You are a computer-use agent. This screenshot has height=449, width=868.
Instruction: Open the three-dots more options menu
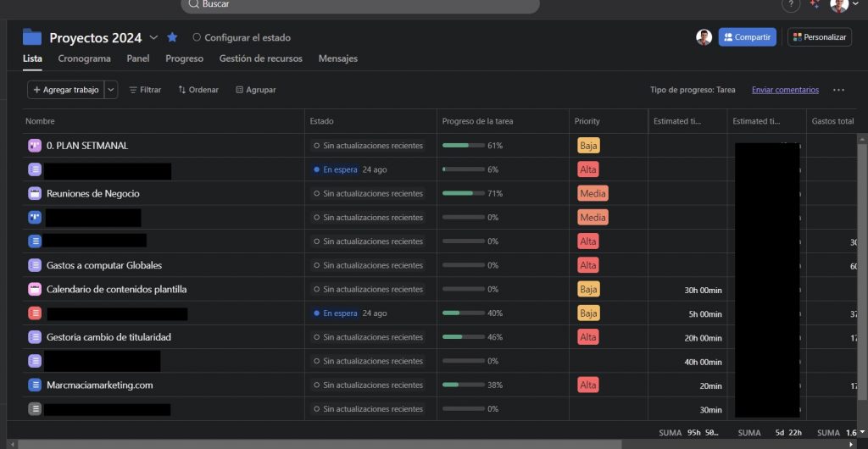838,90
